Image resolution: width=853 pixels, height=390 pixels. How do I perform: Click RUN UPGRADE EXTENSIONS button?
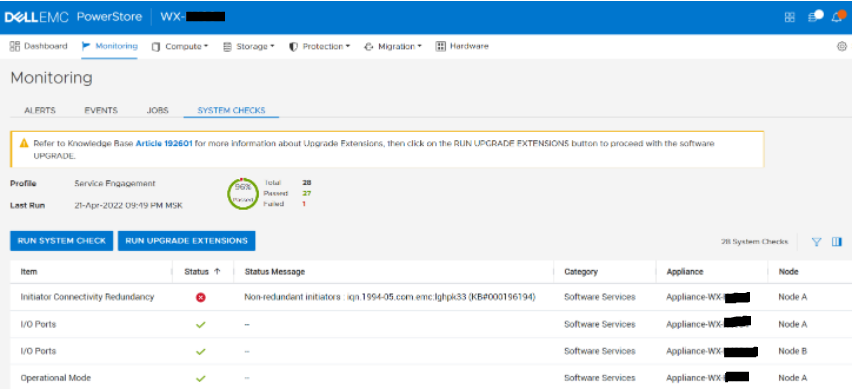[x=187, y=241]
